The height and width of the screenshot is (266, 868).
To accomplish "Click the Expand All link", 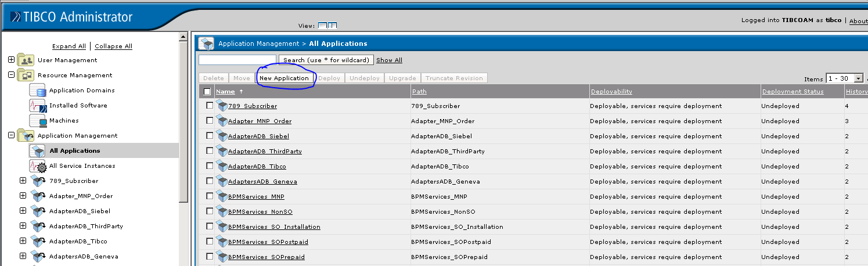I will (69, 46).
